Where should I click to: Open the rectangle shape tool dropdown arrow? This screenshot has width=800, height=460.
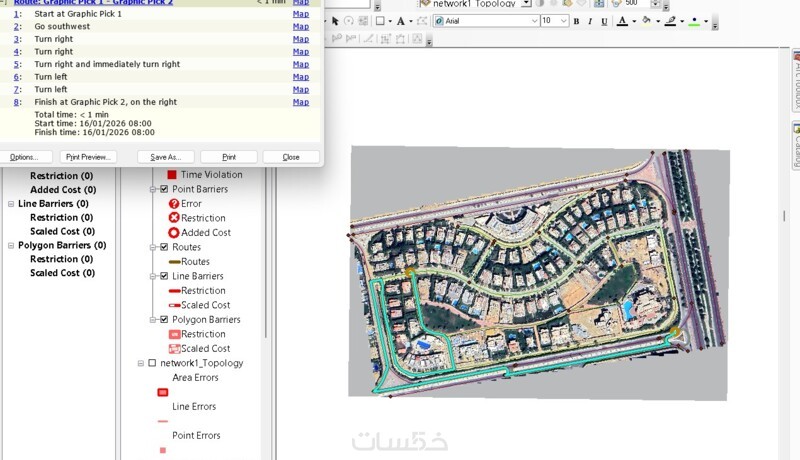(390, 21)
